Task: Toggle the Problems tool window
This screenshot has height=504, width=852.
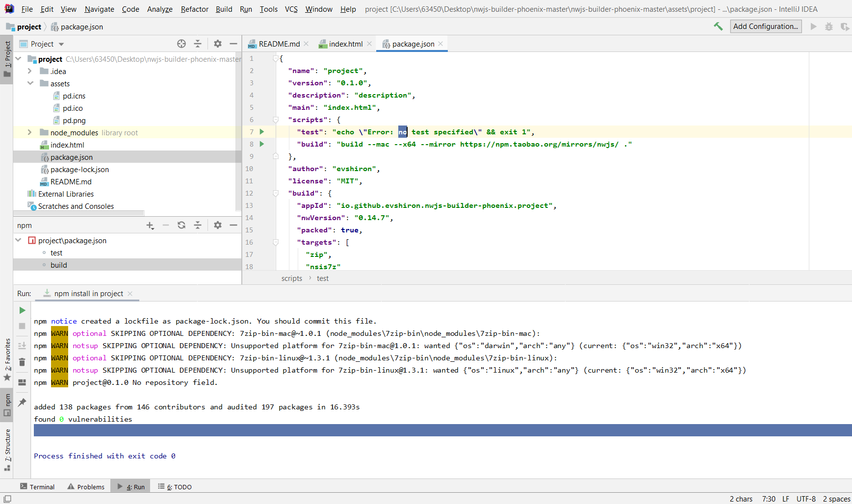Action: [86, 487]
